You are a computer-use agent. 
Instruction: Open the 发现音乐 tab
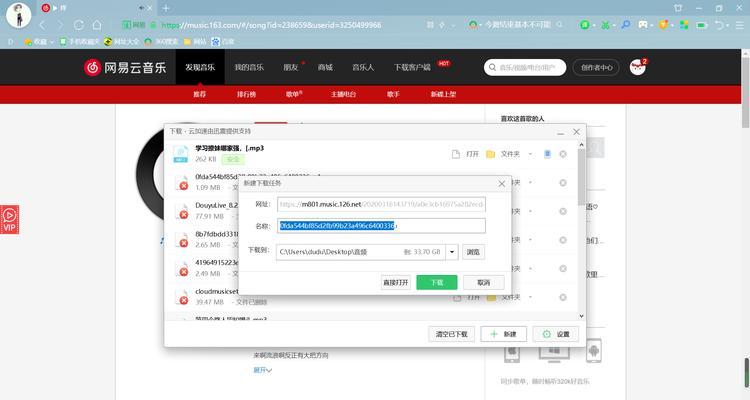tap(200, 67)
